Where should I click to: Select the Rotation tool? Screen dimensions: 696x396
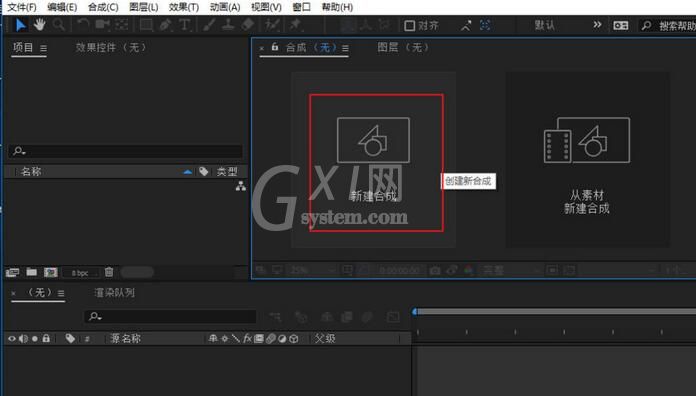83,25
